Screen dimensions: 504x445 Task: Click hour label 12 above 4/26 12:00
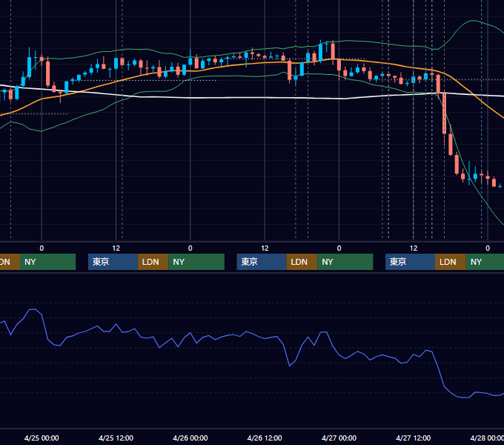tap(265, 248)
